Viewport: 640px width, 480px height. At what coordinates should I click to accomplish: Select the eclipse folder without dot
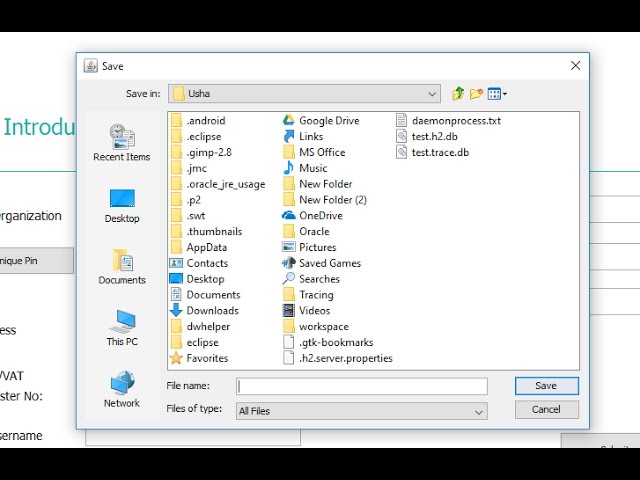pyautogui.click(x=194, y=342)
